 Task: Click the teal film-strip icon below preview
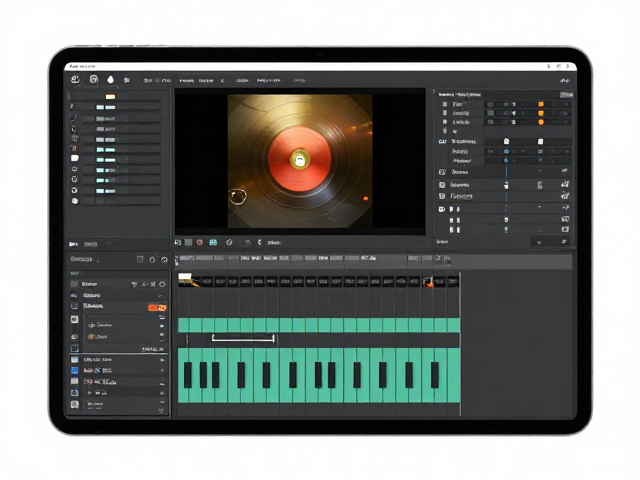pos(213,242)
